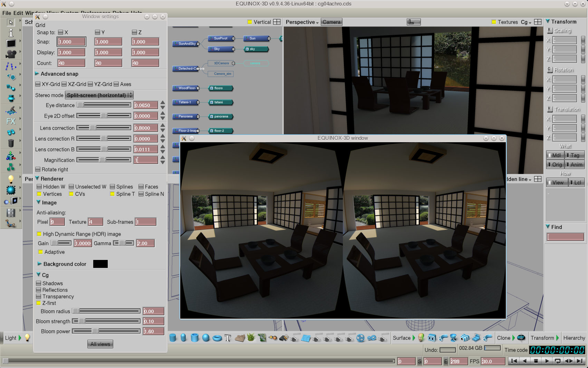
Task: Open the File menu
Action: (x=7, y=13)
